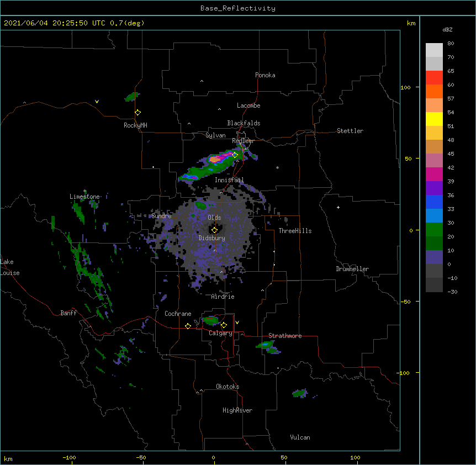Screen dimensions: 476x465
Task: Click the 100 tick on right vertical axis
Action: click(405, 87)
